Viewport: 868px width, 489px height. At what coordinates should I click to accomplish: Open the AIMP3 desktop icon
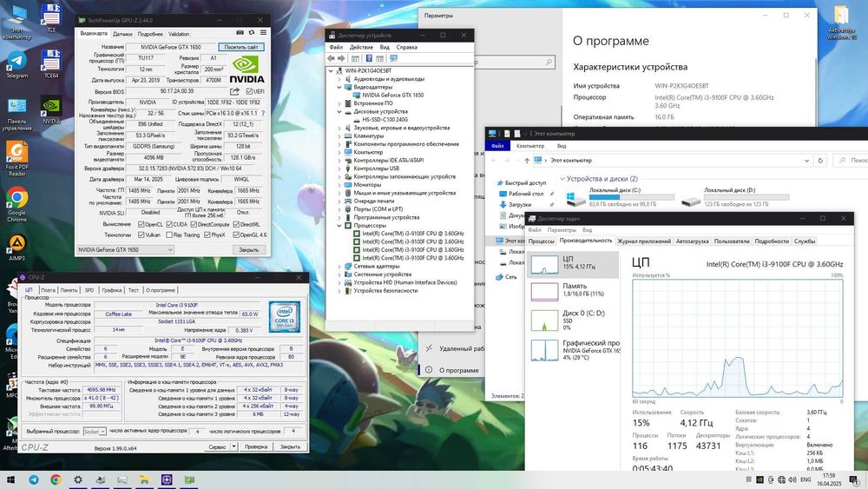click(x=16, y=248)
